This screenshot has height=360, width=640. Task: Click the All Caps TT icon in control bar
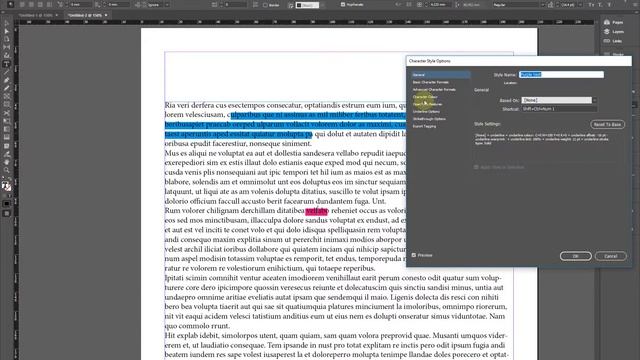point(591,5)
